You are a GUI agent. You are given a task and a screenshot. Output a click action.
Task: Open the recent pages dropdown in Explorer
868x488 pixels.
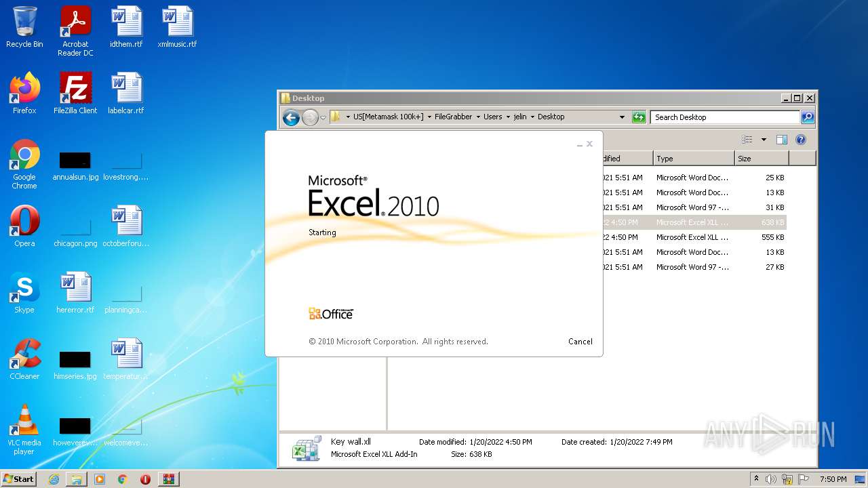323,117
